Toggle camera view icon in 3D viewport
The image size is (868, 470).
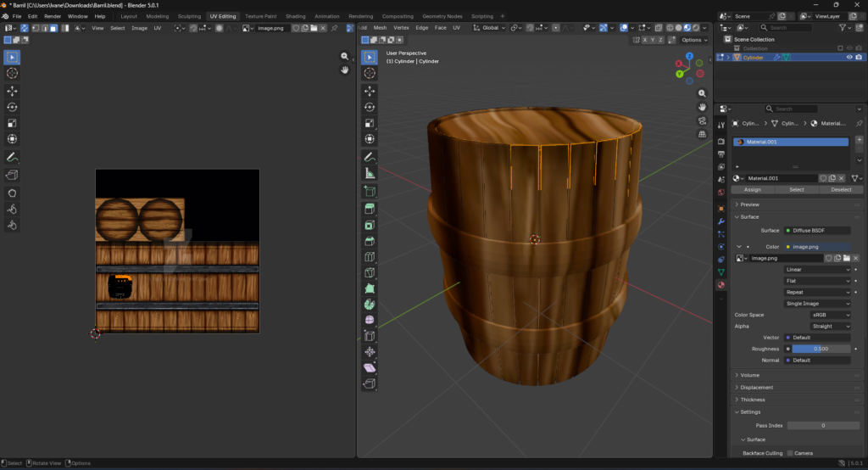(703, 120)
